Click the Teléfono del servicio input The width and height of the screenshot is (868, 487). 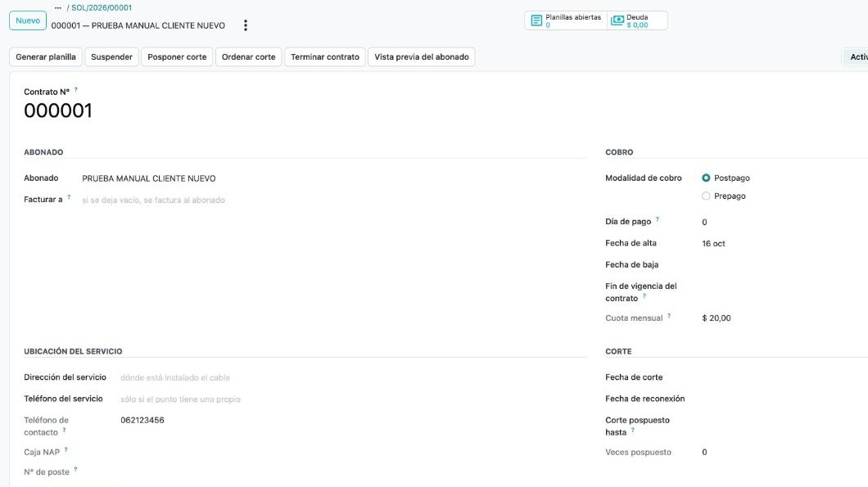[x=353, y=399]
